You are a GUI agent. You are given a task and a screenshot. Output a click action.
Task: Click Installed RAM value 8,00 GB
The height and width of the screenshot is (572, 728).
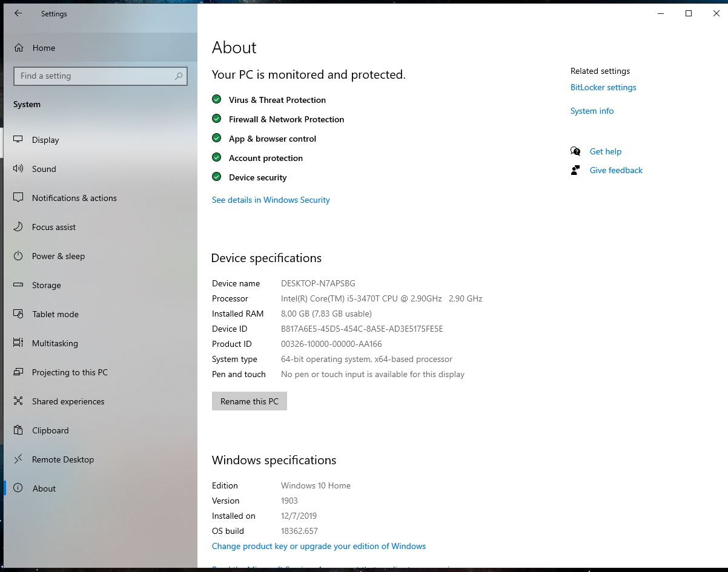(326, 314)
